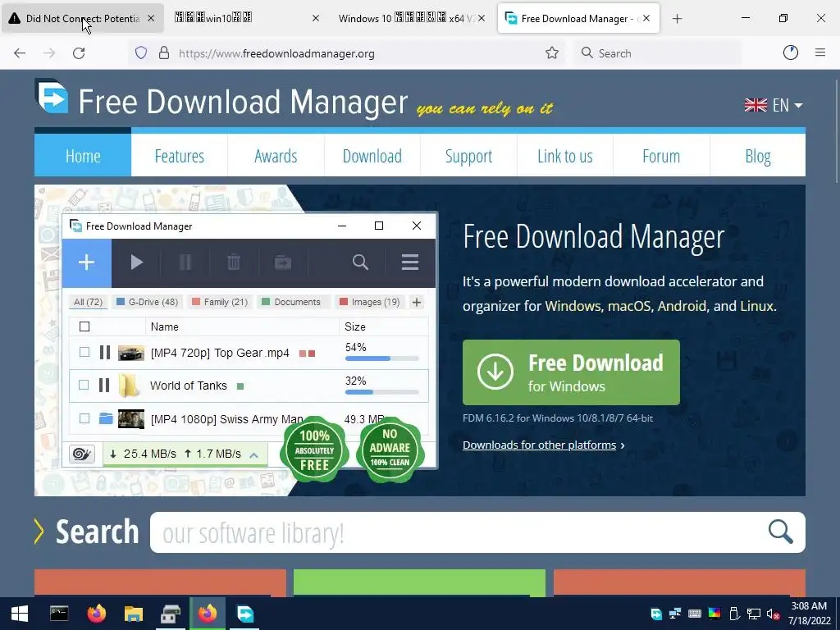Click the hamburger menu icon in FDM preview
This screenshot has width=840, height=630.
[410, 262]
